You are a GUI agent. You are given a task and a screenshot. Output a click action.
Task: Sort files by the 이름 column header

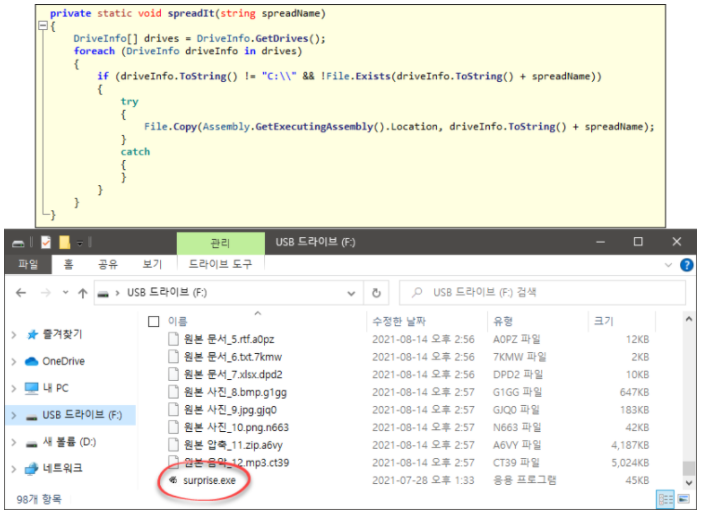click(x=178, y=321)
